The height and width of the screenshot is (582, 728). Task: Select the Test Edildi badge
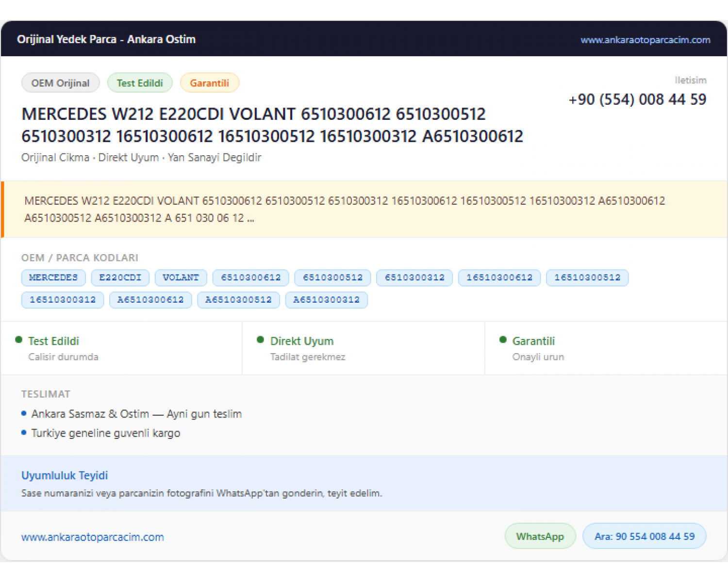click(140, 83)
